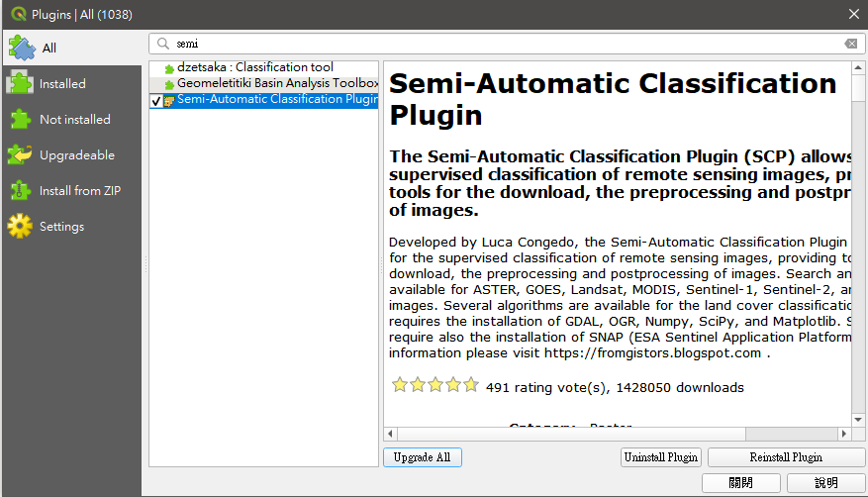Click the Install from ZIP icon
The width and height of the screenshot is (868, 497).
(20, 190)
